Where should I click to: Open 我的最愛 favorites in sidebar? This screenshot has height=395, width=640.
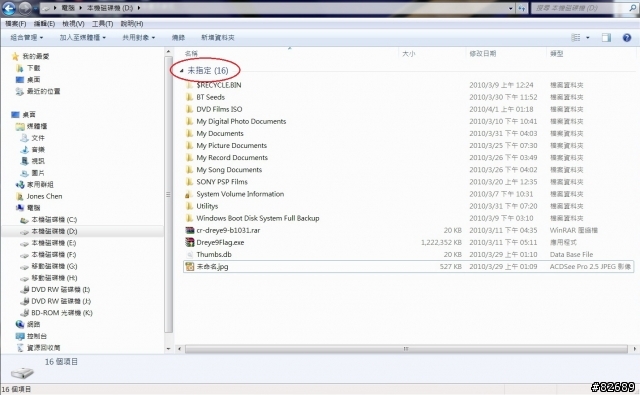tap(36, 56)
